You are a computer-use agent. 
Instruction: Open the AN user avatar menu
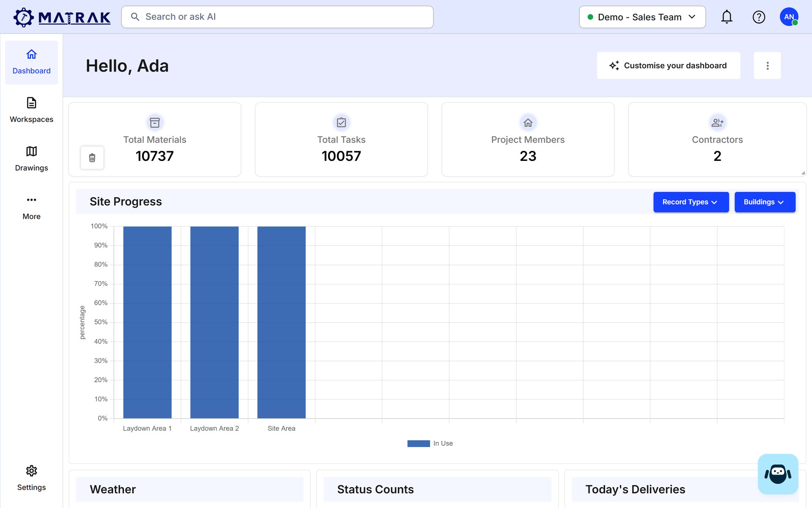[x=789, y=17]
